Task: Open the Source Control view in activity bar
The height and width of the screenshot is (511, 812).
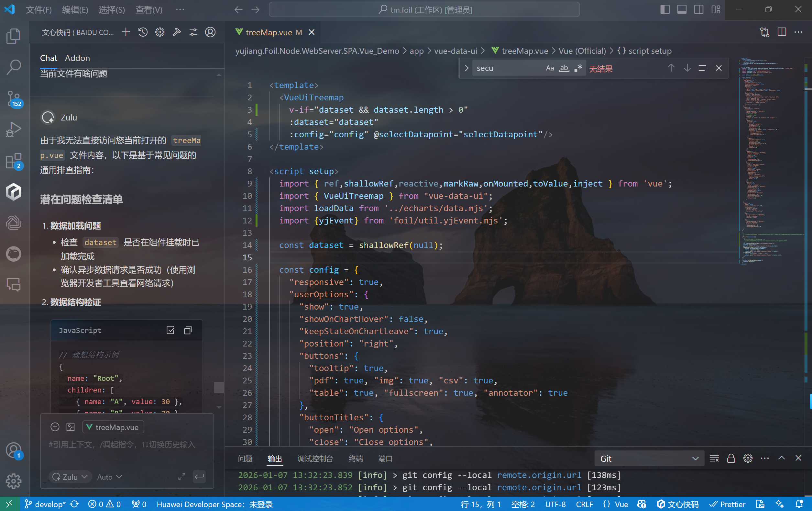Action: (14, 98)
